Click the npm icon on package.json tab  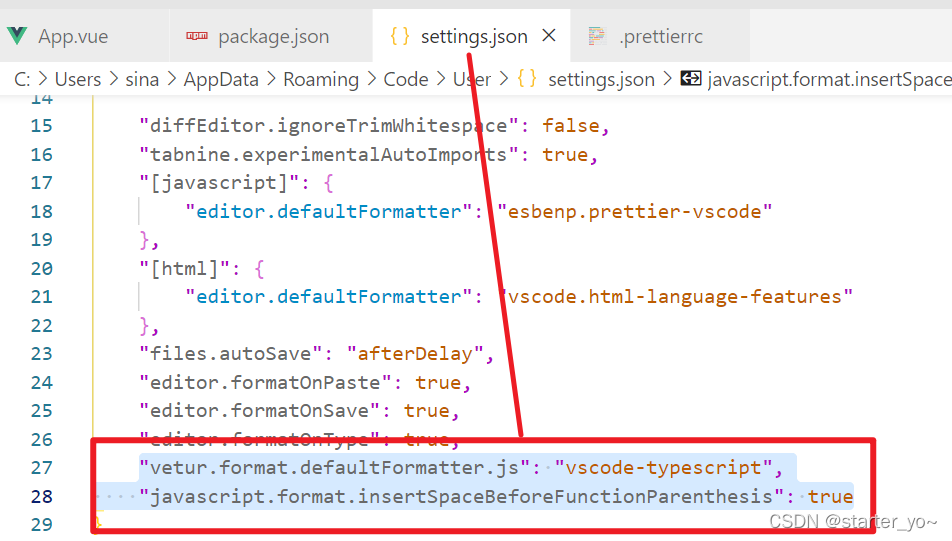point(197,36)
